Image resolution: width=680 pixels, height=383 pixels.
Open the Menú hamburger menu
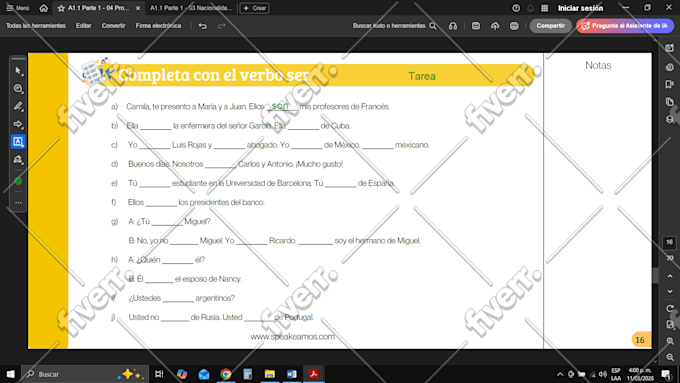click(x=18, y=8)
